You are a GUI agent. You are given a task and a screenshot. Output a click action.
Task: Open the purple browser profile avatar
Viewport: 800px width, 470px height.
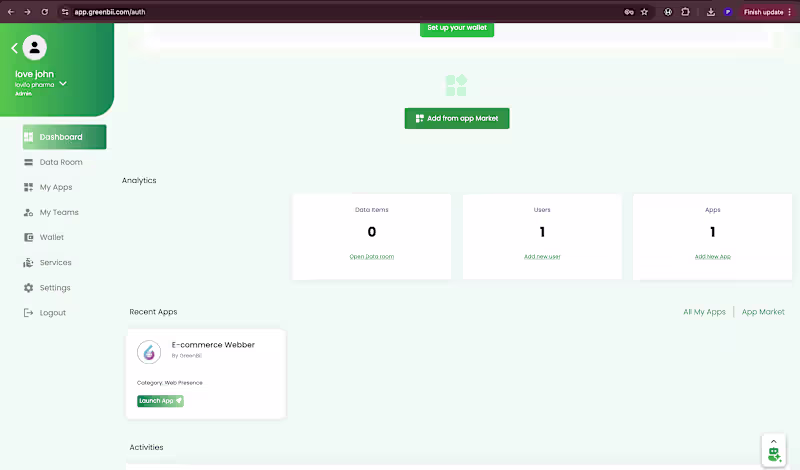coord(728,12)
